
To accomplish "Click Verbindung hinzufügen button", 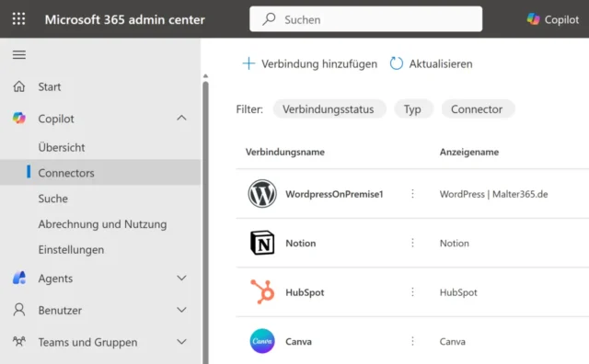I will (x=310, y=63).
